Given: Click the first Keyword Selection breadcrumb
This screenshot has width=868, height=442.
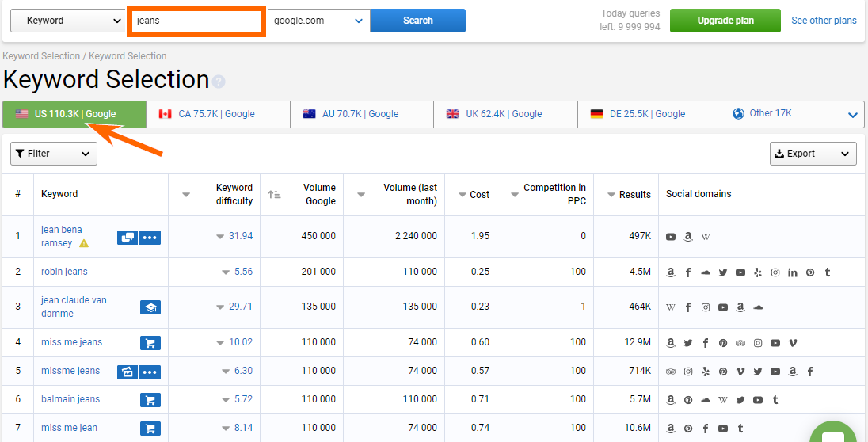Looking at the screenshot, I should coord(41,56).
